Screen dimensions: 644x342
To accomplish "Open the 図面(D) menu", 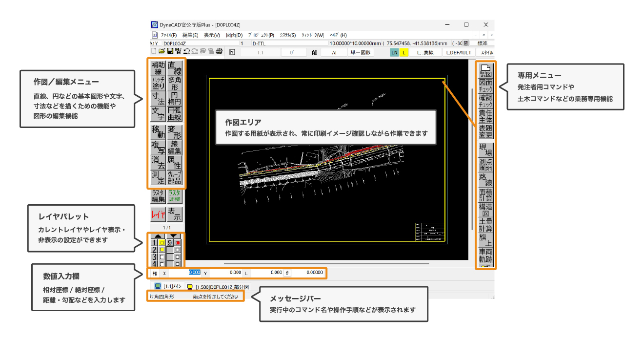I will pos(234,35).
